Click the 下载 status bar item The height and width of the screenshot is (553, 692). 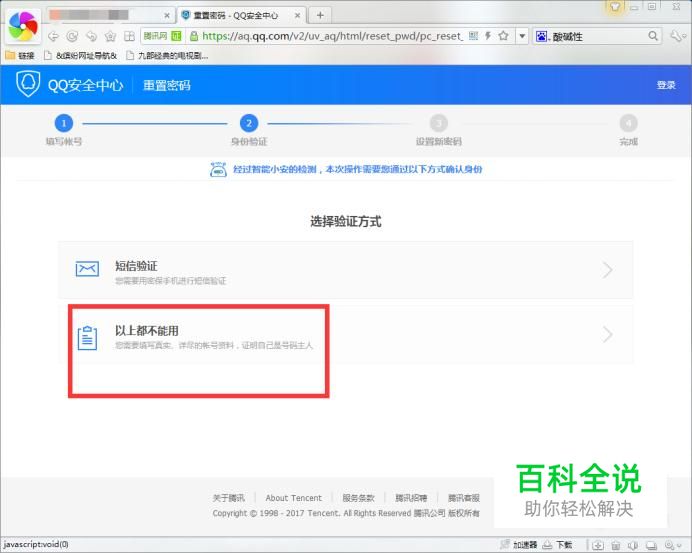tap(564, 545)
